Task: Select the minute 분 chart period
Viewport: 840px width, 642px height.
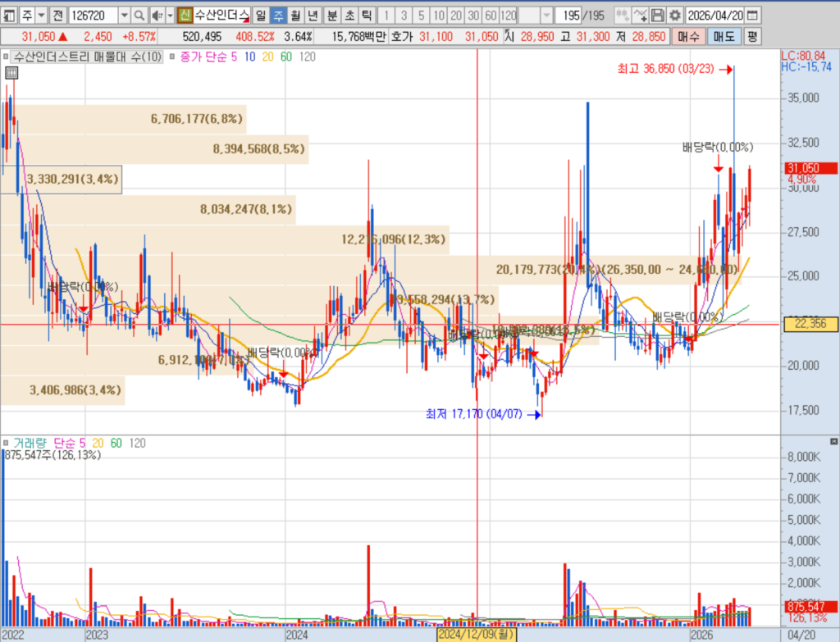Action: pos(332,15)
